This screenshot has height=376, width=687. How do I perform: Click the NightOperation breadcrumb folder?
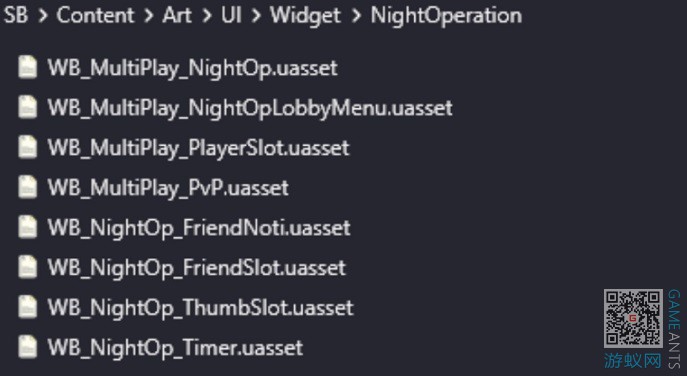[446, 17]
